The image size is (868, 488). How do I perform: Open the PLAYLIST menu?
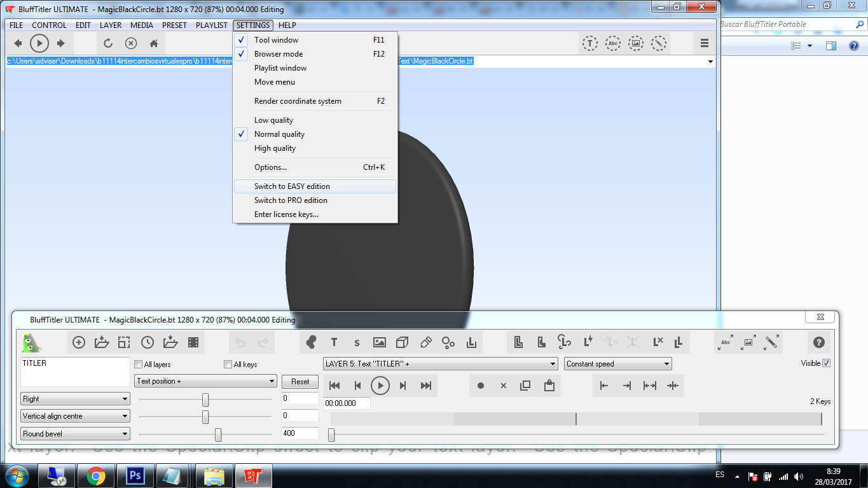212,25
